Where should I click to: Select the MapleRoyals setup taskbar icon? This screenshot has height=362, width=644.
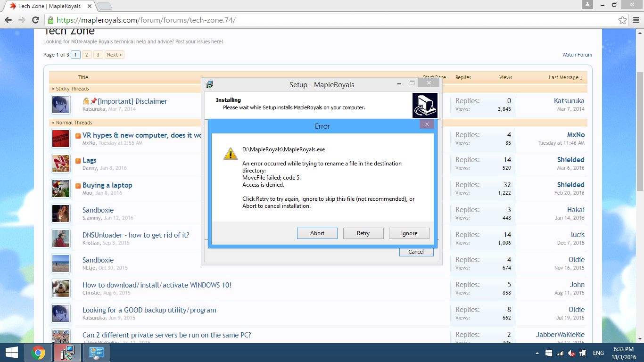click(67, 353)
